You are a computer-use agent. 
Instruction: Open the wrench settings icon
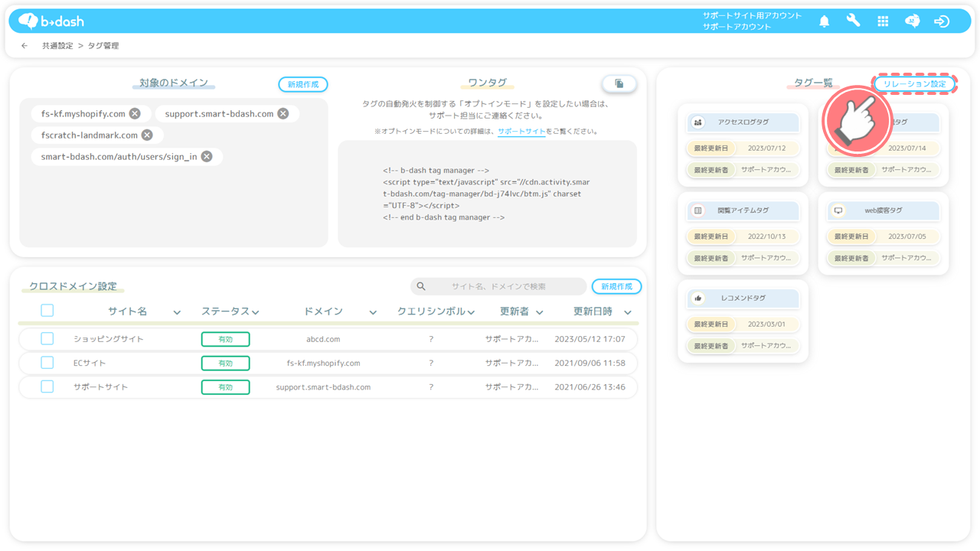(853, 21)
